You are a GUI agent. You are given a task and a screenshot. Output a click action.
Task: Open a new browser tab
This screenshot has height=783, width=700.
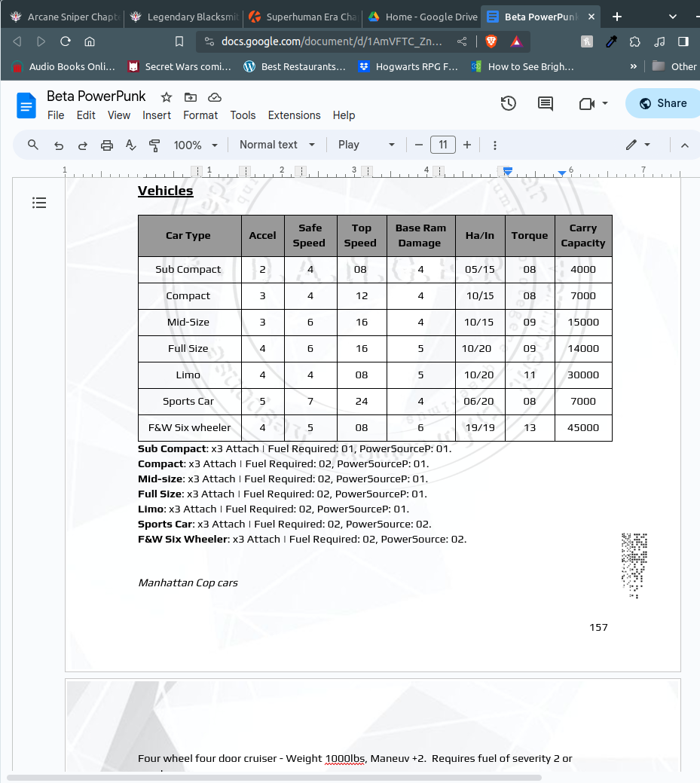click(617, 17)
